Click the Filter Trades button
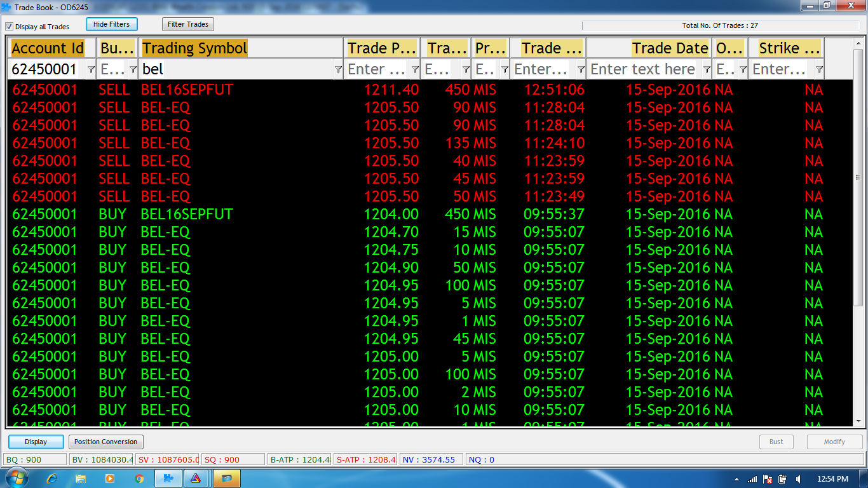Image resolution: width=868 pixels, height=488 pixels. tap(188, 24)
